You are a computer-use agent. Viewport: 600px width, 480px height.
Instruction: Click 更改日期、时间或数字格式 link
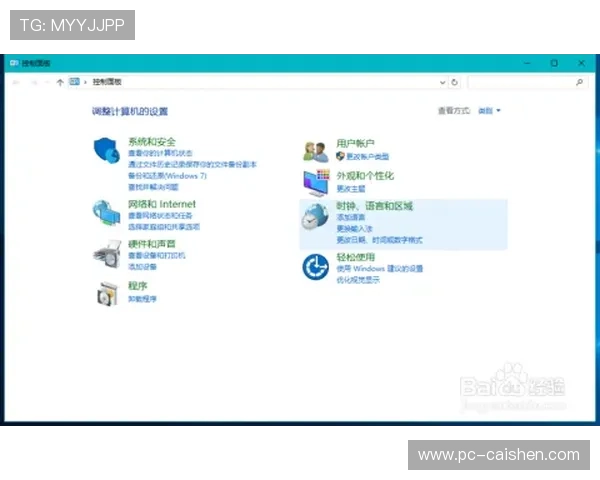(379, 240)
